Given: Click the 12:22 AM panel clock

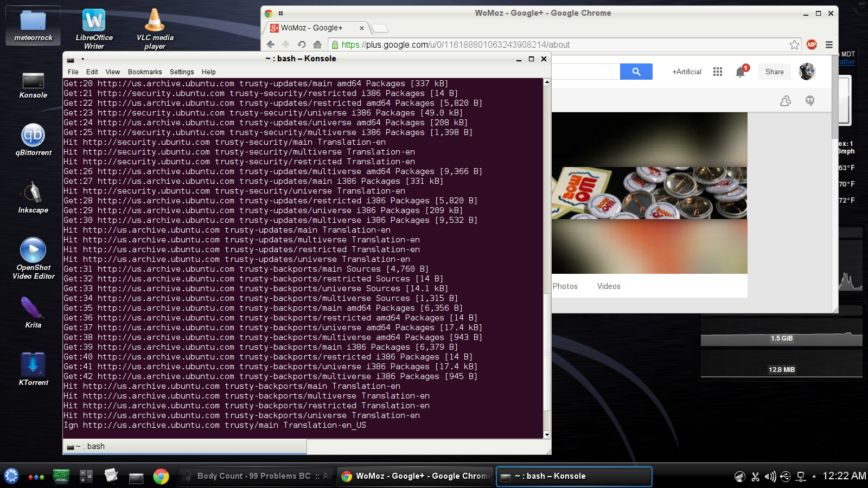Looking at the screenshot, I should click(x=844, y=476).
